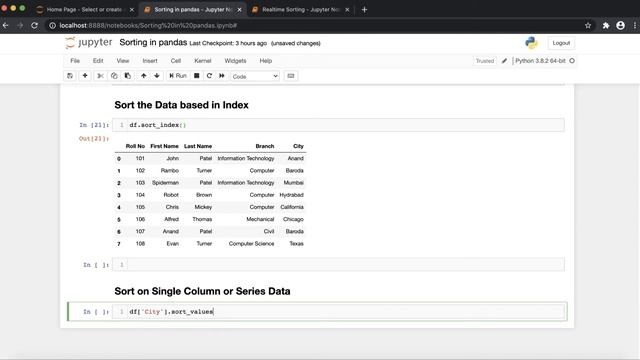Click the df.sort_index() code cell
This screenshot has width=640, height=360.
point(338,125)
